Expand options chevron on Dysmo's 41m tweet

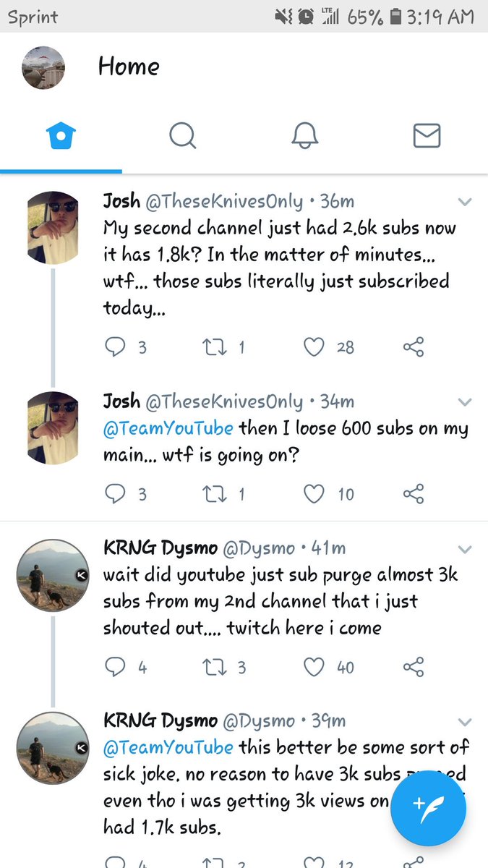pyautogui.click(x=465, y=550)
